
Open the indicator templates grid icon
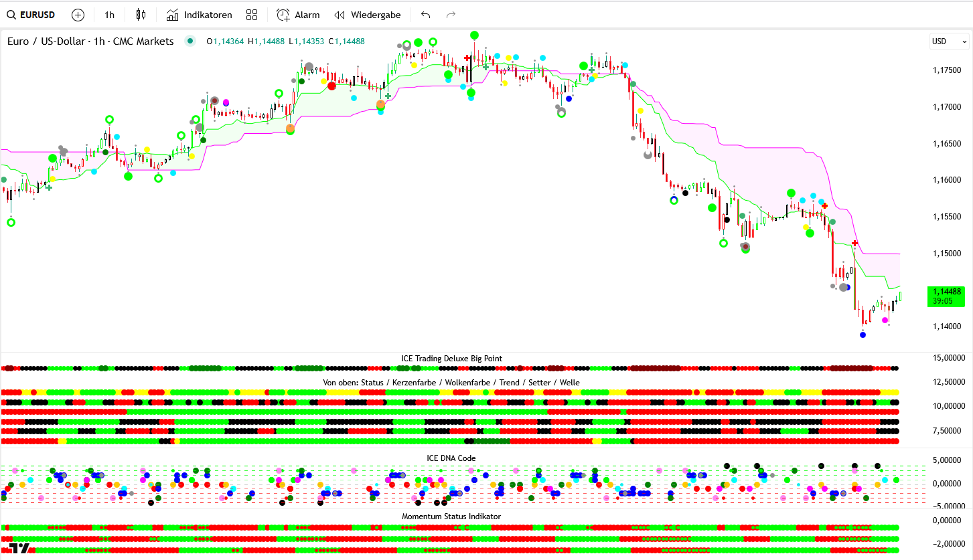[x=252, y=15]
